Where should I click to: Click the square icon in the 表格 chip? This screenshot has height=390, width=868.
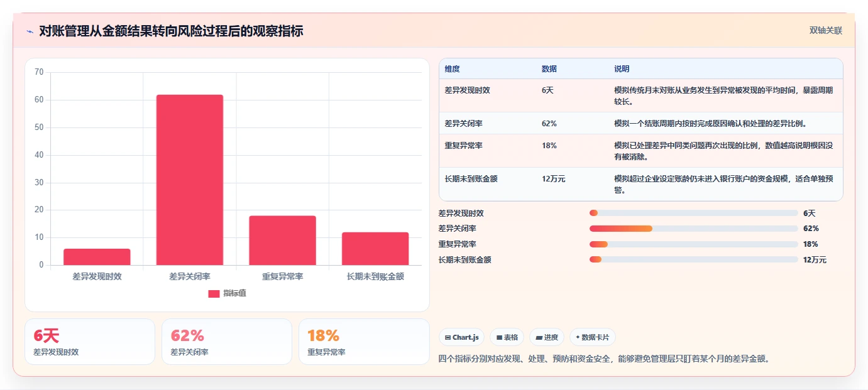point(499,338)
